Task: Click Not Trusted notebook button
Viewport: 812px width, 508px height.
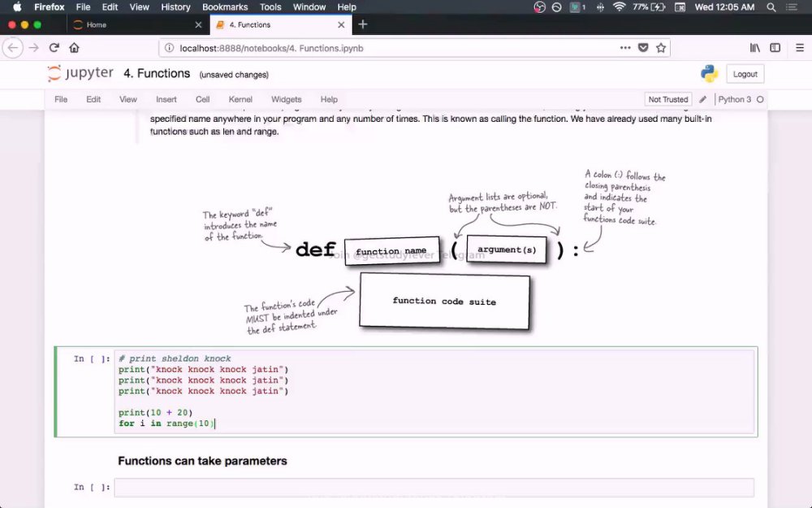Action: (x=668, y=99)
